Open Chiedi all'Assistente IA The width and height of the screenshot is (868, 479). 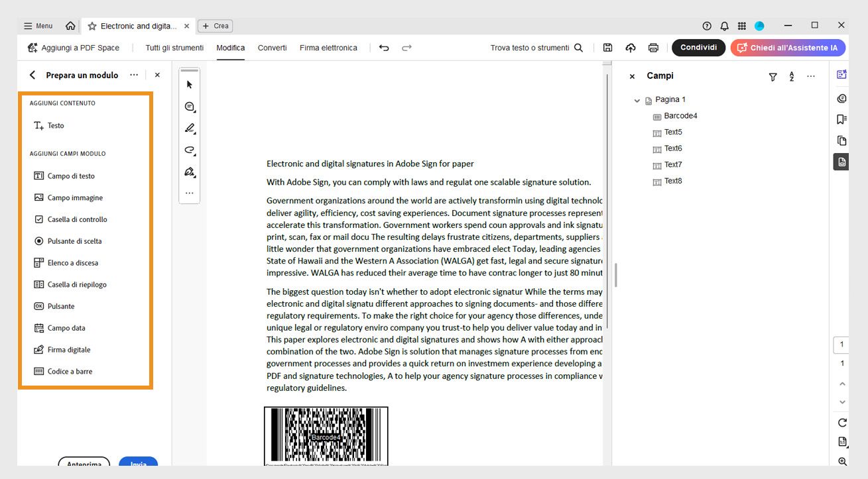[x=788, y=48]
